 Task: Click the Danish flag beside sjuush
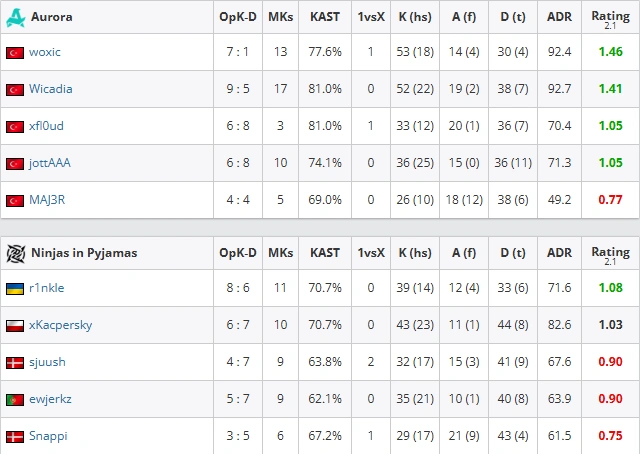[15, 363]
